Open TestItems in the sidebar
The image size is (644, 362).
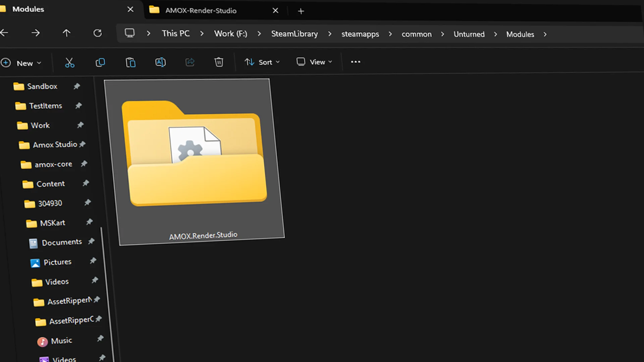(39, 106)
